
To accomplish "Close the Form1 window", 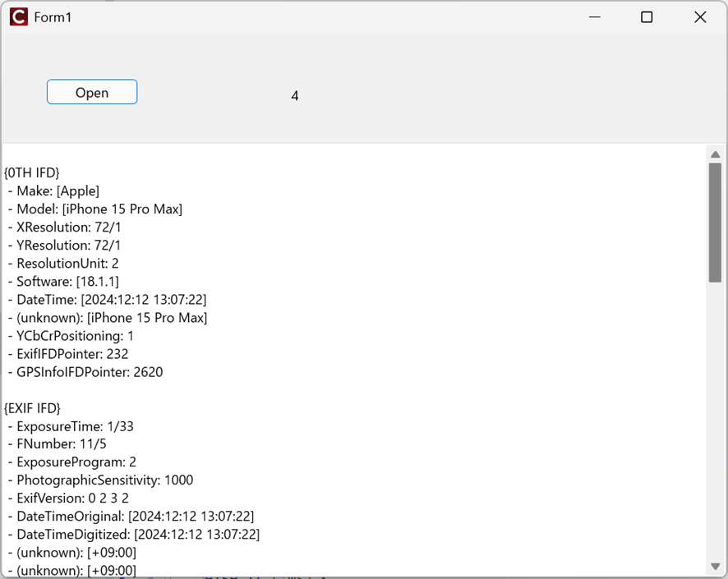I will tap(700, 17).
